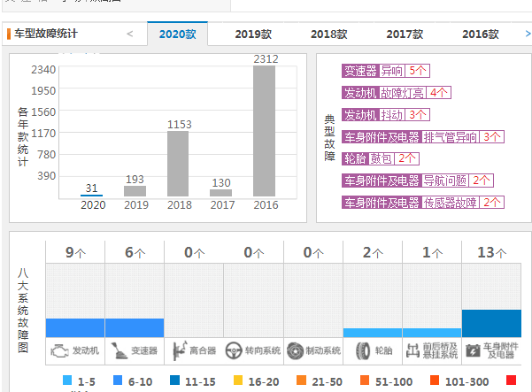The height and width of the screenshot is (392, 532).
Task: Switch to the 2018款 tab
Action: point(329,35)
